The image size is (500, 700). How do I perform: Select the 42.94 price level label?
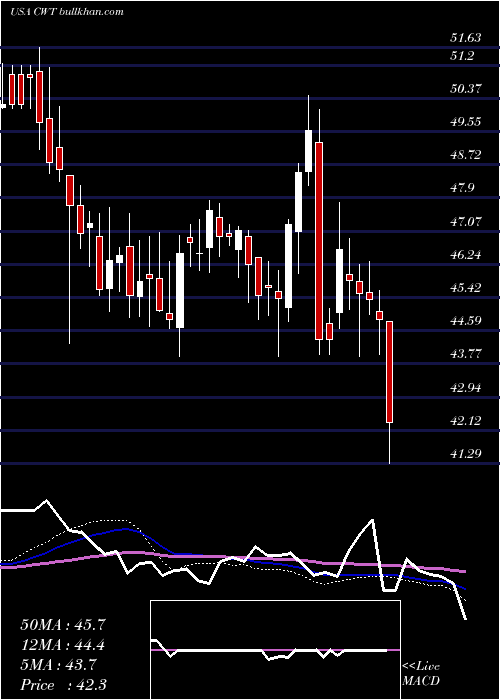[x=466, y=388]
